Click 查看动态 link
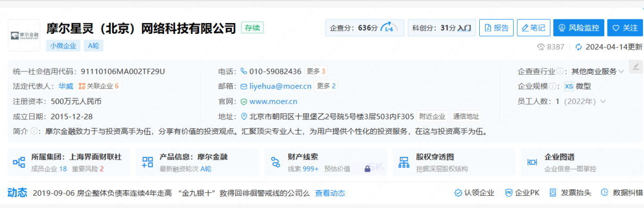The image size is (644, 208). tap(330, 192)
